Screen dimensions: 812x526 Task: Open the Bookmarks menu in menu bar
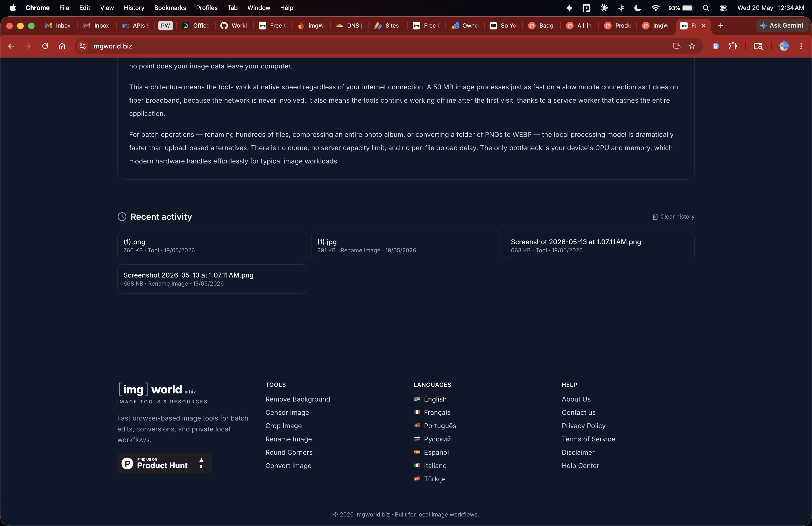(x=170, y=8)
